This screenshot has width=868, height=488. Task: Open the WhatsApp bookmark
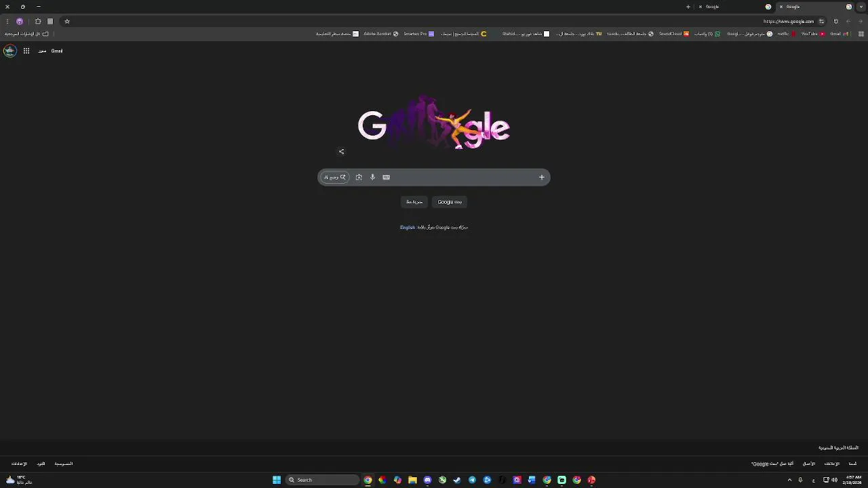click(707, 34)
